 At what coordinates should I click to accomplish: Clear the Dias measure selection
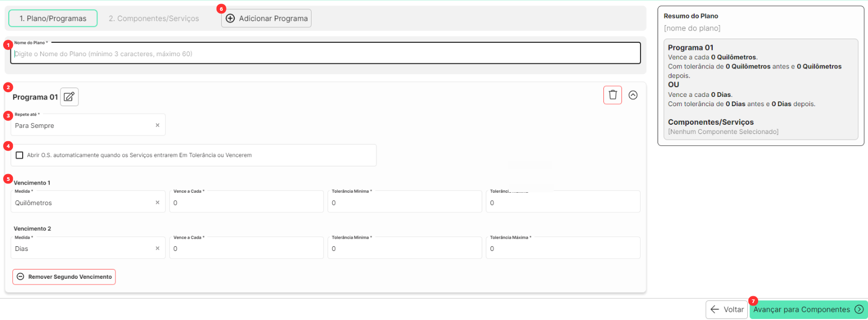click(x=157, y=248)
